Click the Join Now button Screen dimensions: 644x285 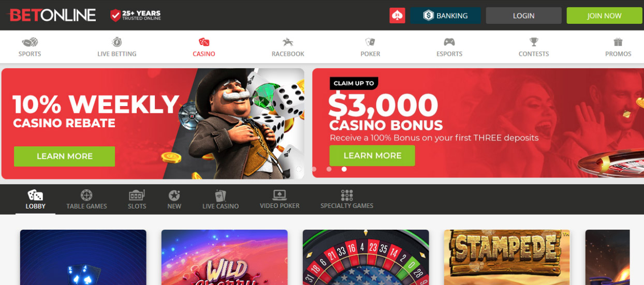pos(604,16)
